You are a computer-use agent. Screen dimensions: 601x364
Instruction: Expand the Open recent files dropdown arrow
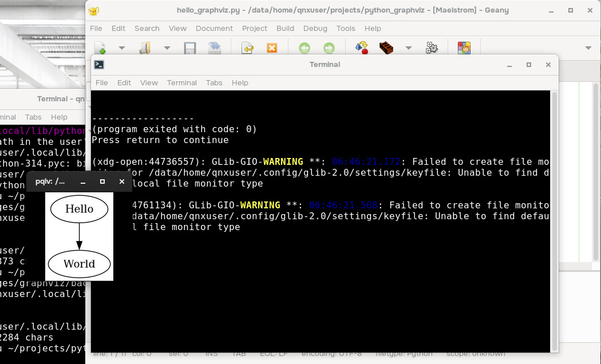167,48
